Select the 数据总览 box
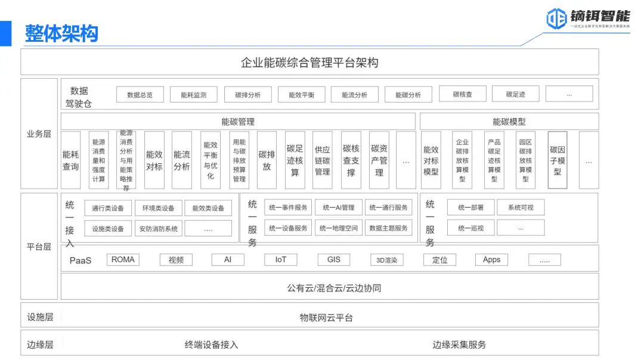Viewport: 644px width, 363px height. point(140,94)
